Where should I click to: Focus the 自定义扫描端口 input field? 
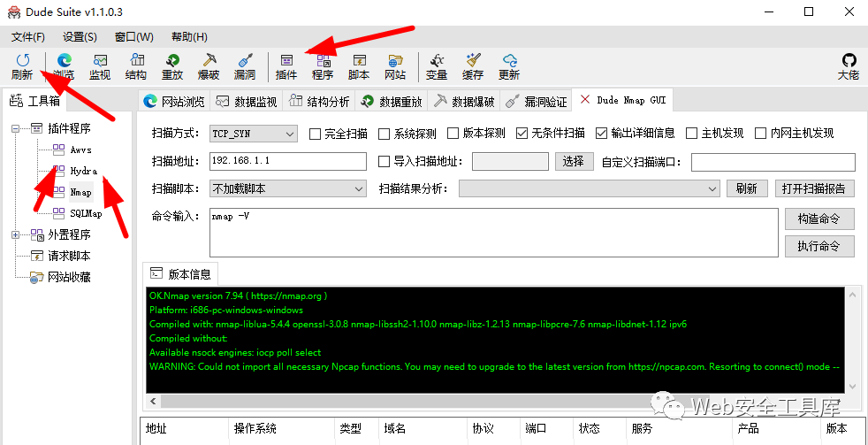(x=773, y=163)
